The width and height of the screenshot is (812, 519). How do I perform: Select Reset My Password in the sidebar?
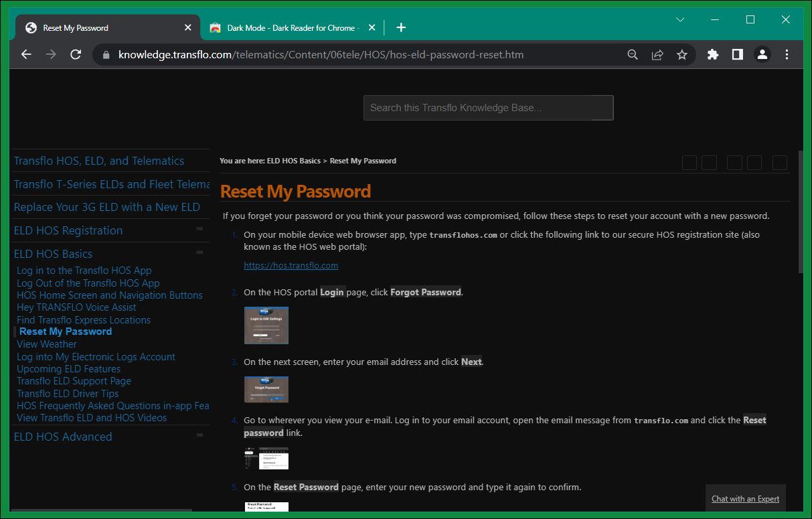66,331
